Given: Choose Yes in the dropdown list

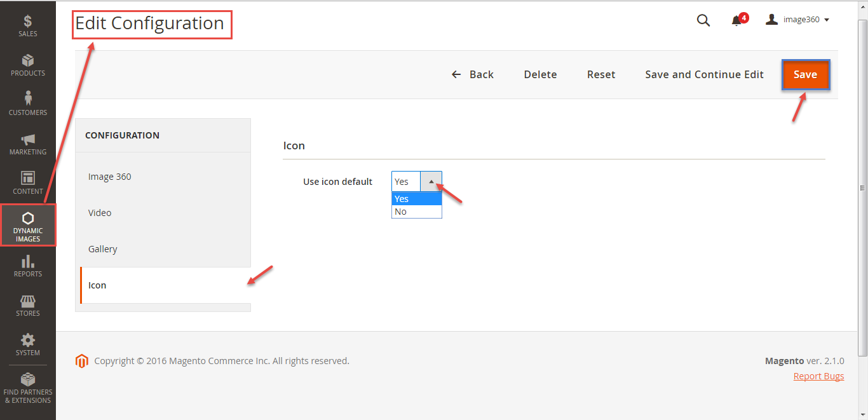Looking at the screenshot, I should 417,199.
